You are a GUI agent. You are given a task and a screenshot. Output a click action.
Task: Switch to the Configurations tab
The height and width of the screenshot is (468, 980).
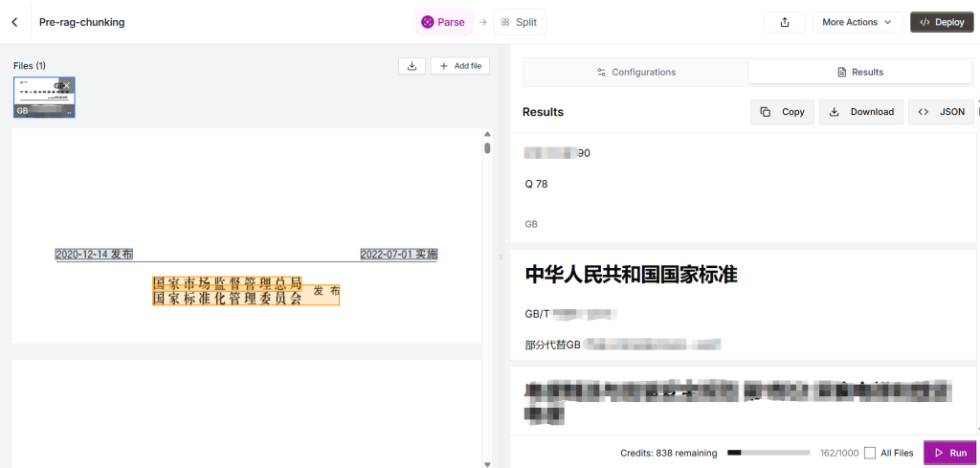pyautogui.click(x=635, y=72)
